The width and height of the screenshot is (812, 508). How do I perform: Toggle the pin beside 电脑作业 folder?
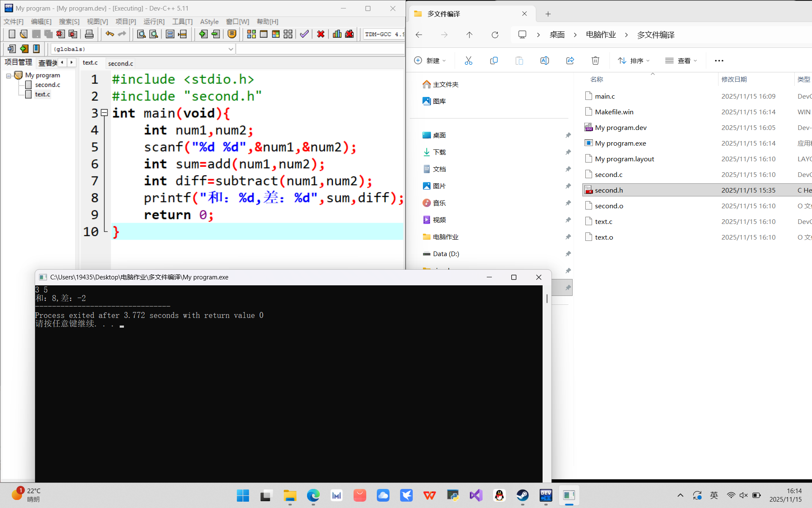(x=568, y=237)
